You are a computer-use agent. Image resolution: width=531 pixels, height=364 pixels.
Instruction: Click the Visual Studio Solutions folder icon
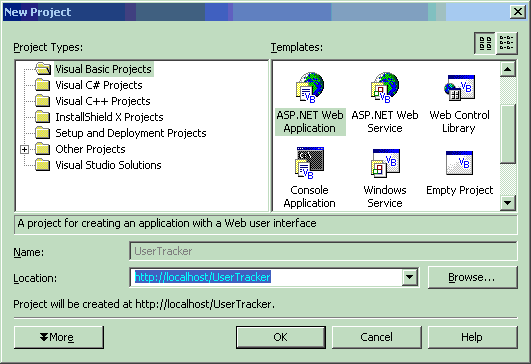pyautogui.click(x=43, y=165)
